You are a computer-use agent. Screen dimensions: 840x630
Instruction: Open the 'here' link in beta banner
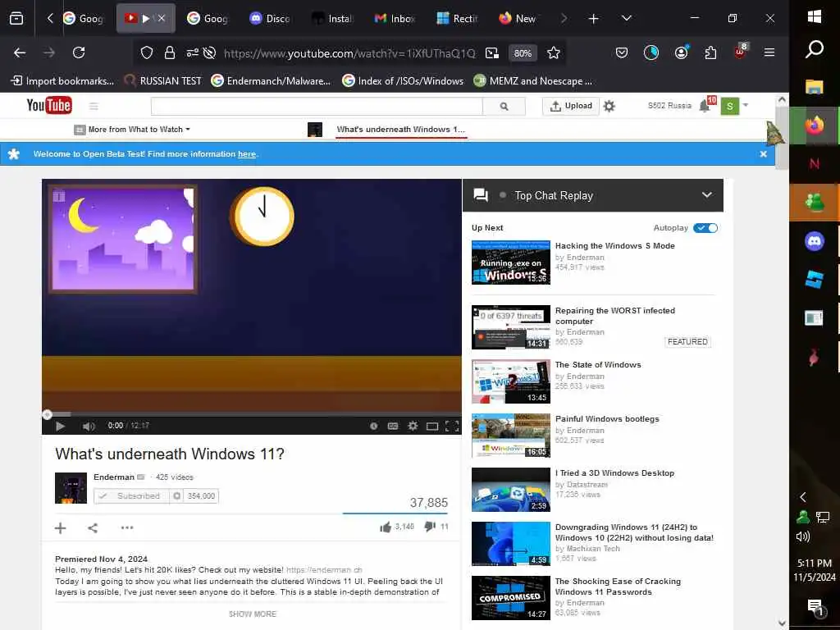(x=247, y=154)
